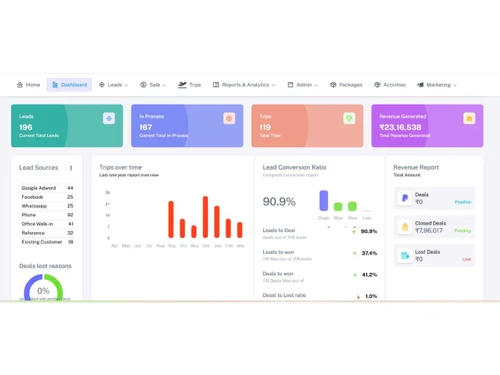Click the Trips over time heading
Screen dimensions: 500x375
[121, 167]
